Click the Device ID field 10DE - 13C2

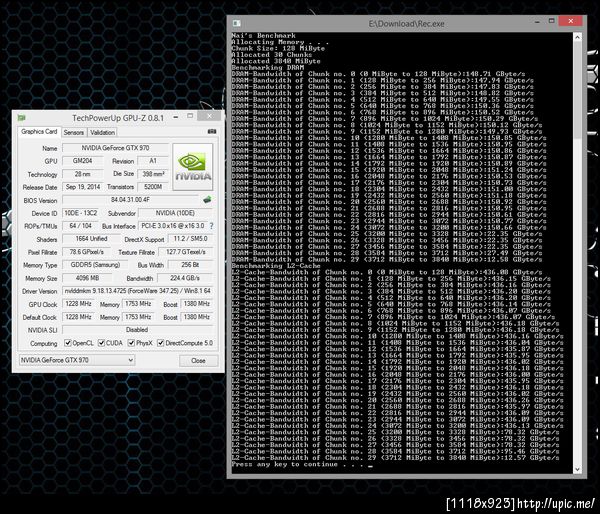(x=81, y=213)
